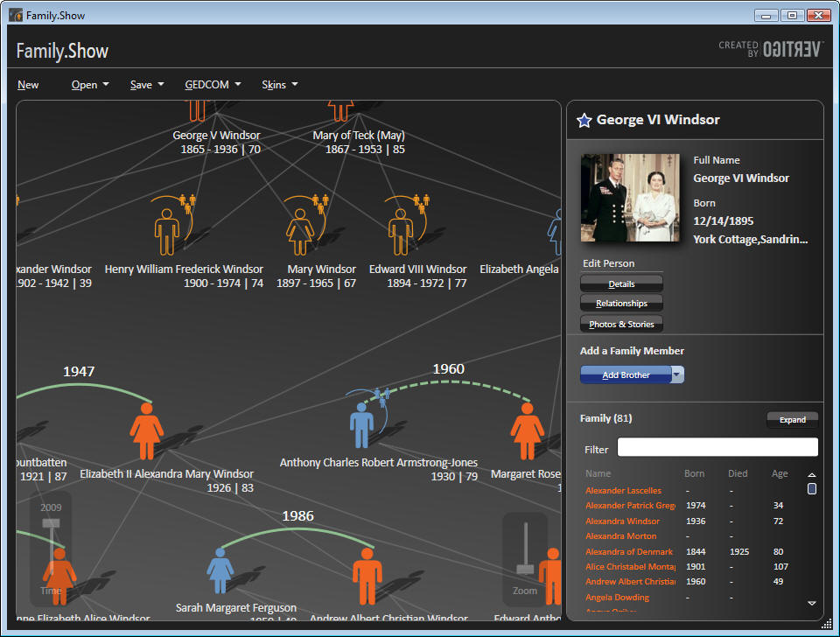Select Alexander Lascelles in the family list
Image resolution: width=840 pixels, height=637 pixels.
click(x=624, y=490)
